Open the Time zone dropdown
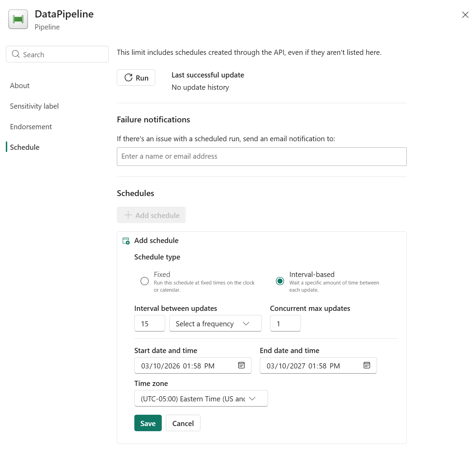The width and height of the screenshot is (476, 473). [x=201, y=398]
